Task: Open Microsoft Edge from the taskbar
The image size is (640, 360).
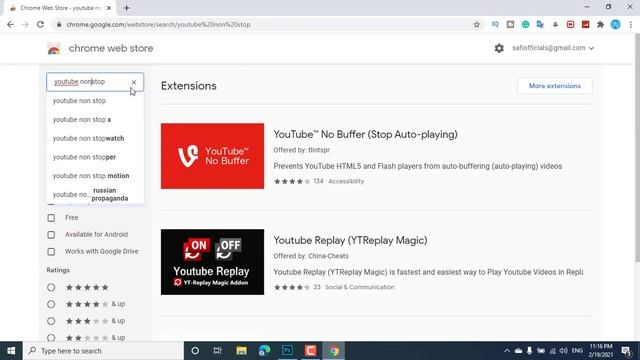Action: click(264, 351)
